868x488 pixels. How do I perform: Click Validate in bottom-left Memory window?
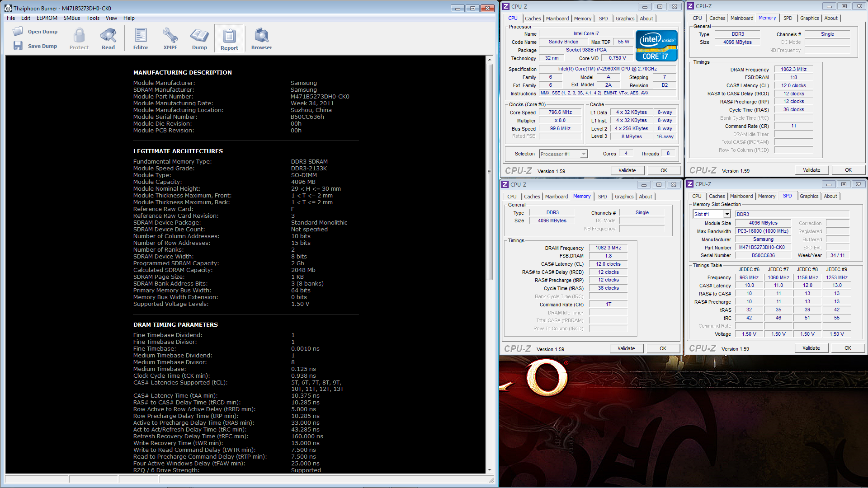tap(626, 348)
